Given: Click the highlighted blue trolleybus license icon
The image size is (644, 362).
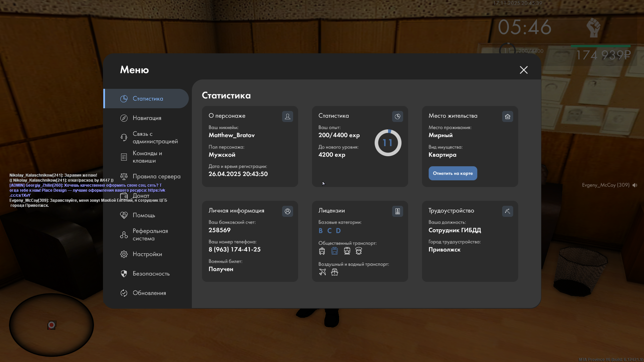Looking at the screenshot, I should point(334,251).
